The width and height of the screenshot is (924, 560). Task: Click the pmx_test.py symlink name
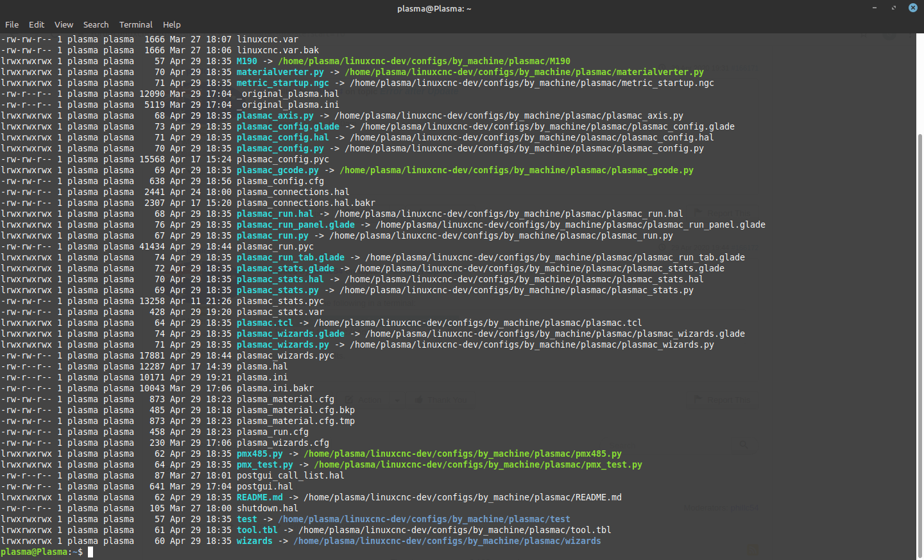[265, 464]
